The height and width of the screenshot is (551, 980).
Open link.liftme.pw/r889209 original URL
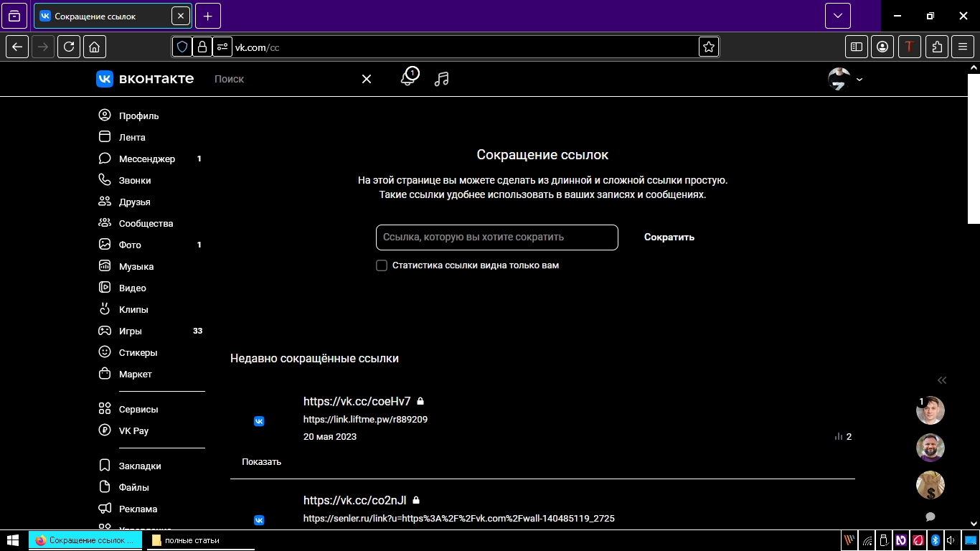365,419
